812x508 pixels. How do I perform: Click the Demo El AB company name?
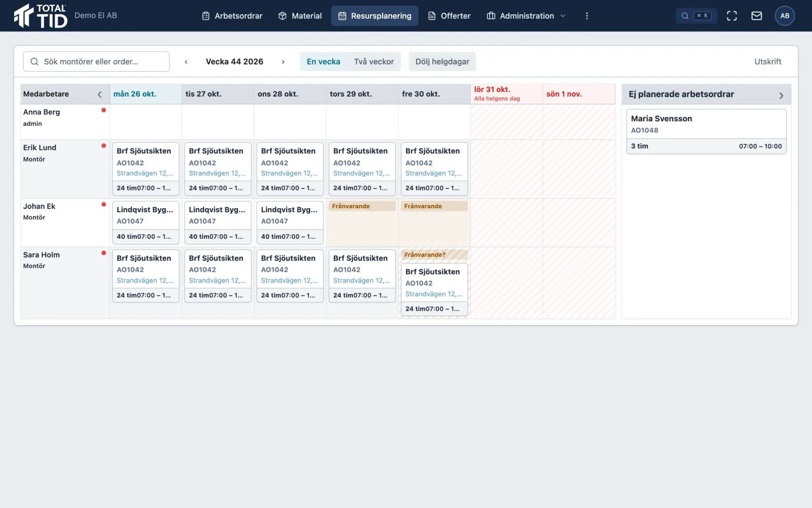95,16
